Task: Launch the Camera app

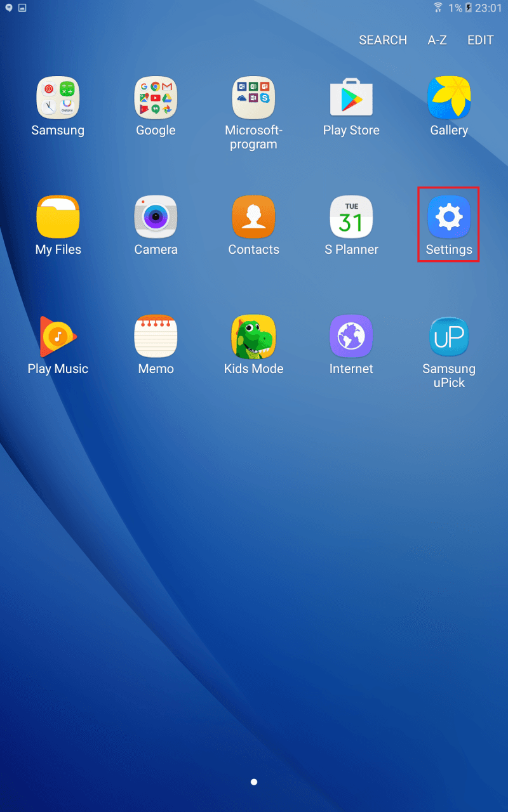Action: click(156, 218)
